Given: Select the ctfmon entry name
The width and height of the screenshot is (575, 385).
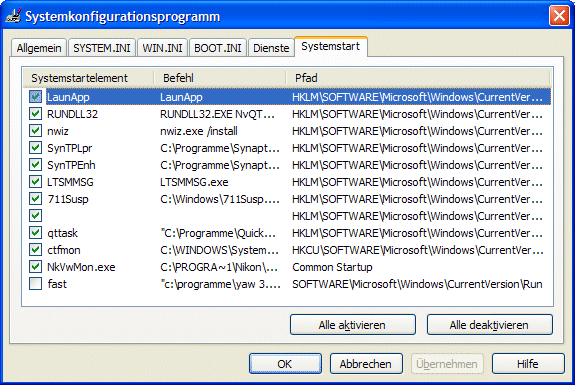Looking at the screenshot, I should [x=64, y=250].
